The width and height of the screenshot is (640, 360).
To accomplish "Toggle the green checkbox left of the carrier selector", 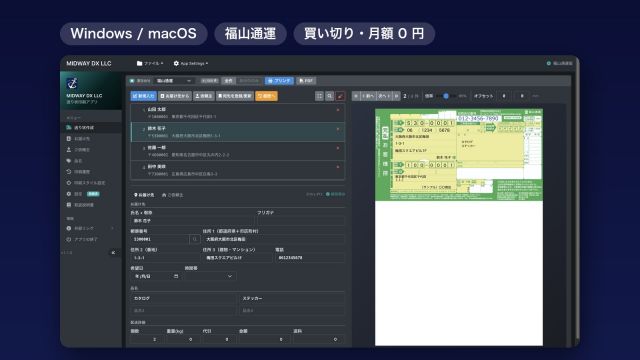I will point(132,81).
